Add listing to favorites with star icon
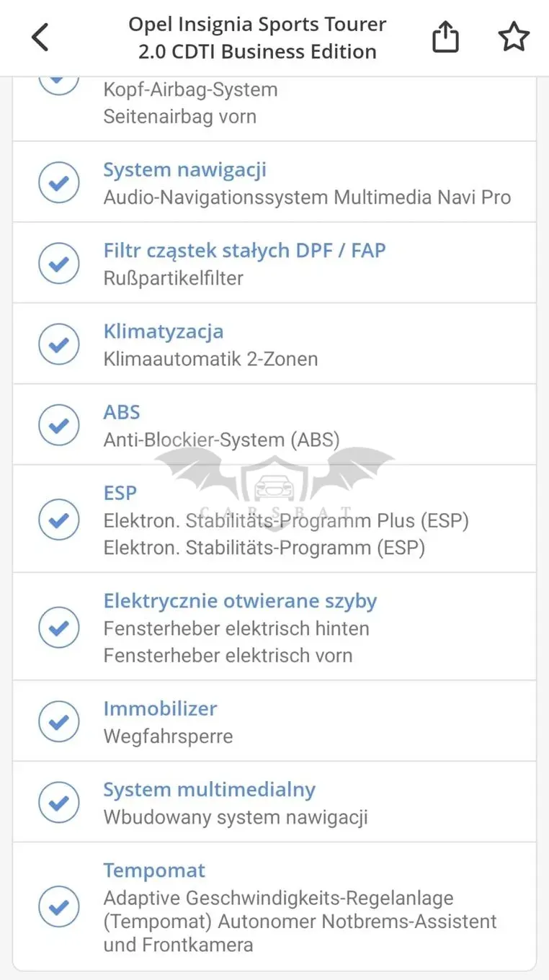 (514, 37)
